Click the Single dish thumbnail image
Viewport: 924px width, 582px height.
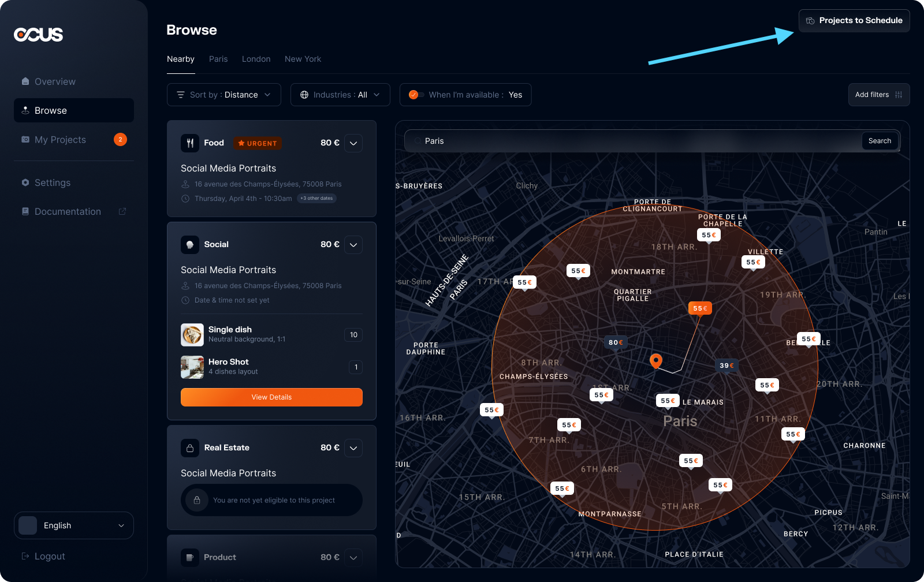click(192, 335)
